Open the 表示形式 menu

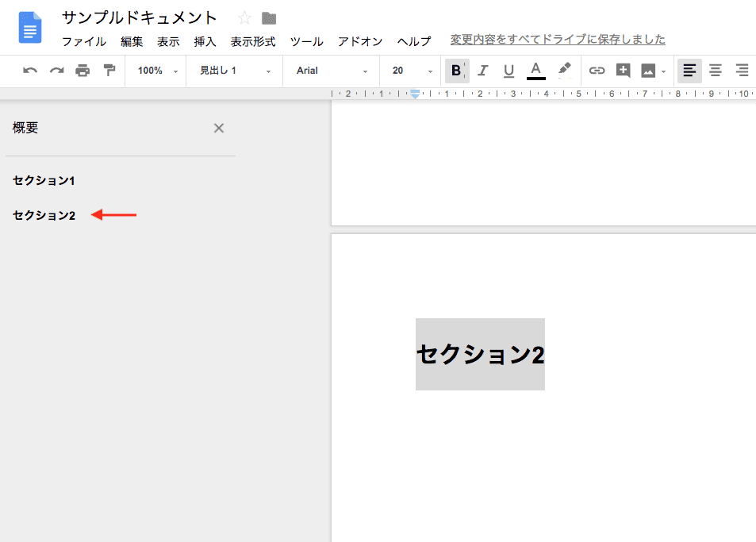(253, 42)
